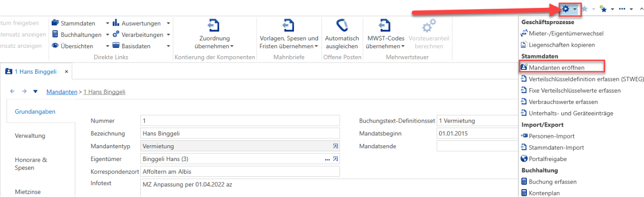The image size is (644, 197).
Task: Open the Buchhaltungen calculator dropdown
Action: click(x=81, y=34)
